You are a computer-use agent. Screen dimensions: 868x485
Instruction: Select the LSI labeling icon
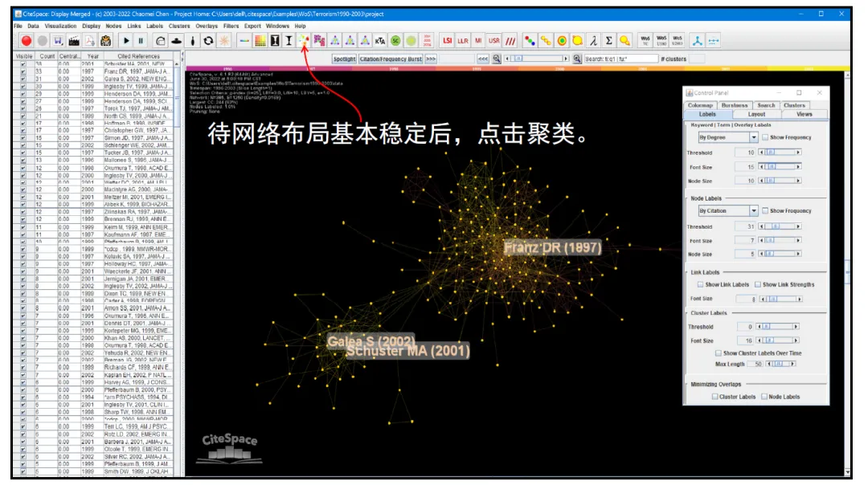(448, 40)
